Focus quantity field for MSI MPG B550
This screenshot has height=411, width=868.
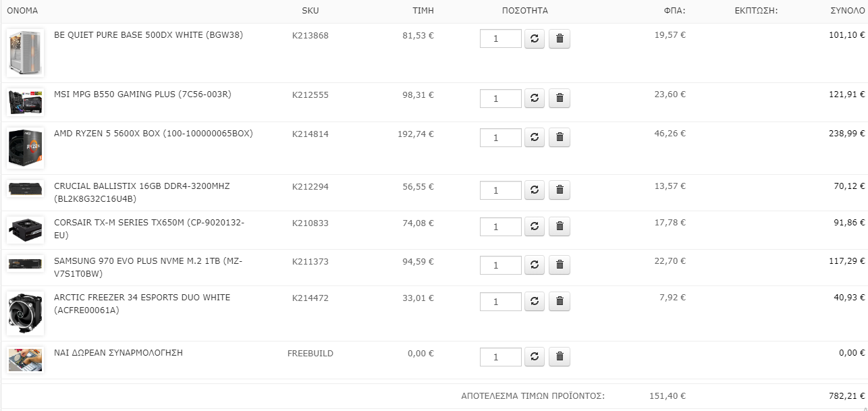click(x=501, y=99)
